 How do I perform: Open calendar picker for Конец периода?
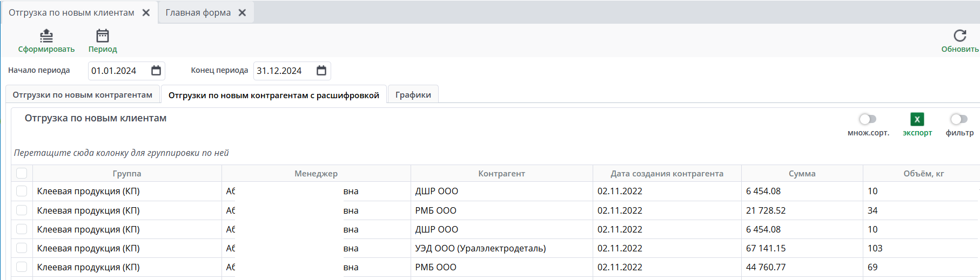point(321,71)
